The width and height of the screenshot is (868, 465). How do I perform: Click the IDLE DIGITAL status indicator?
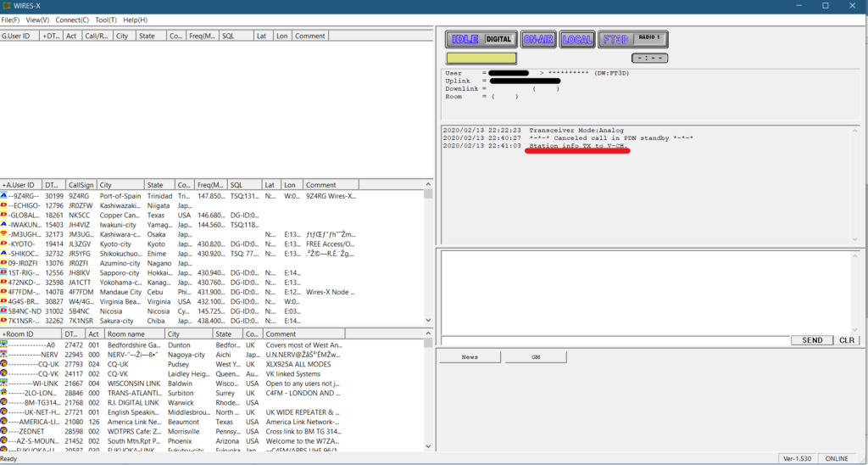pos(481,39)
